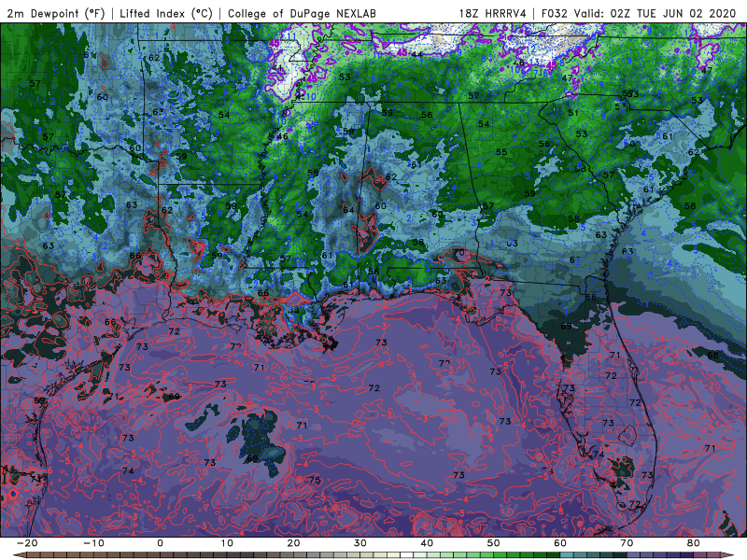Click the 'Lifted Index (°C)' header label
Viewport: 747px width, 560px height.
click(166, 13)
